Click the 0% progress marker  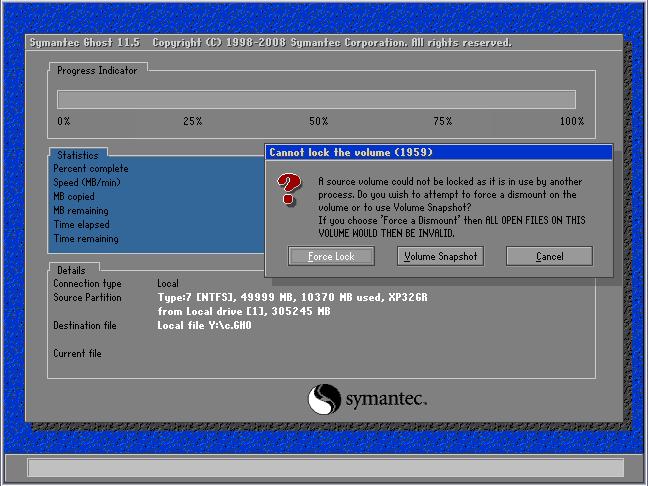(64, 121)
